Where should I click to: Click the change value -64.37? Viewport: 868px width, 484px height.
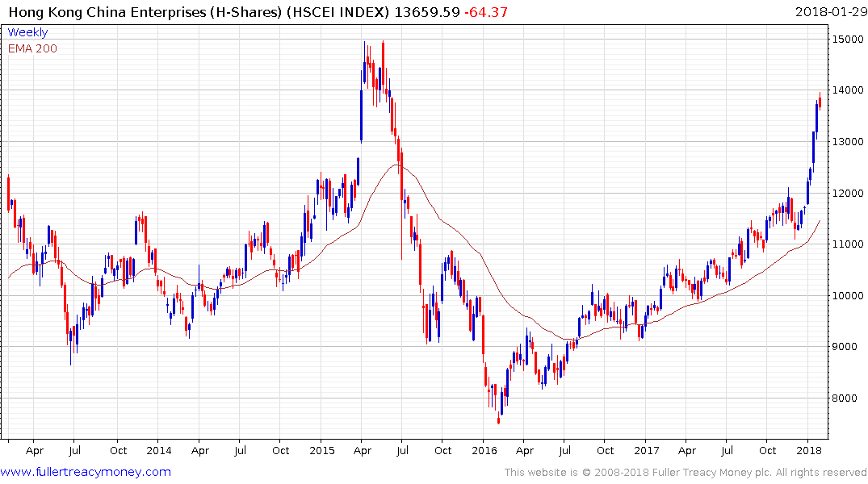click(485, 11)
